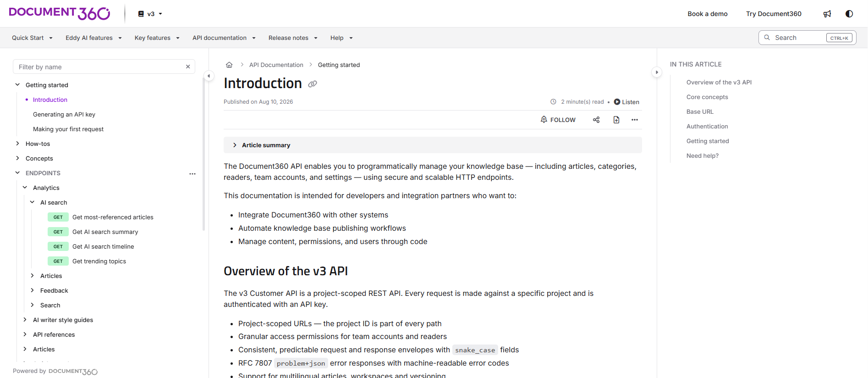The height and width of the screenshot is (378, 868).
Task: Open the Eddy AI features menu
Action: click(93, 38)
